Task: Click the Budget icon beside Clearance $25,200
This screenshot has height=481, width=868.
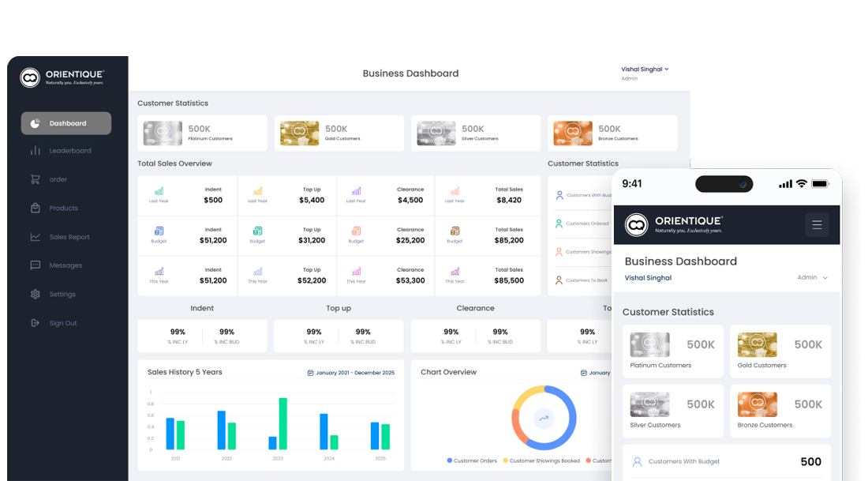Action: tap(356, 231)
